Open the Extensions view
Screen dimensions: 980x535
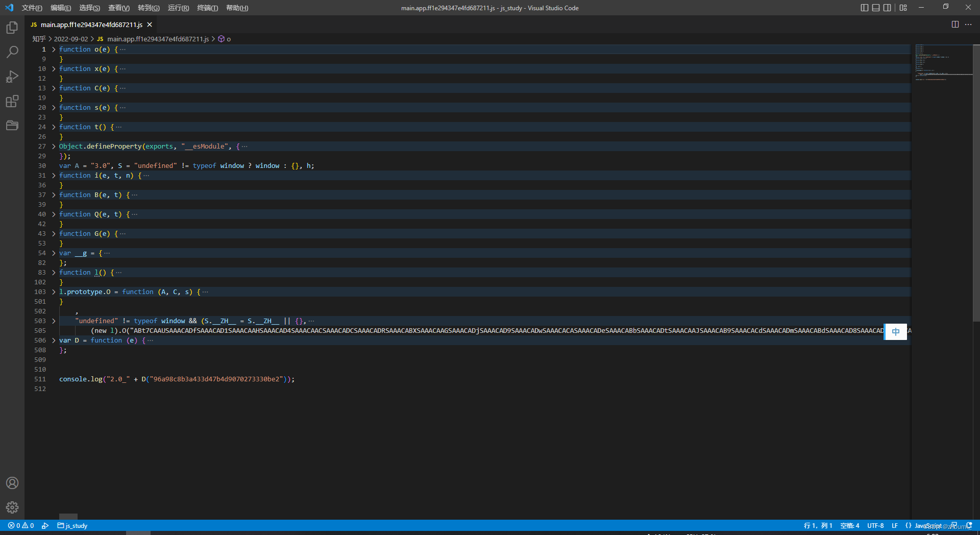click(12, 101)
